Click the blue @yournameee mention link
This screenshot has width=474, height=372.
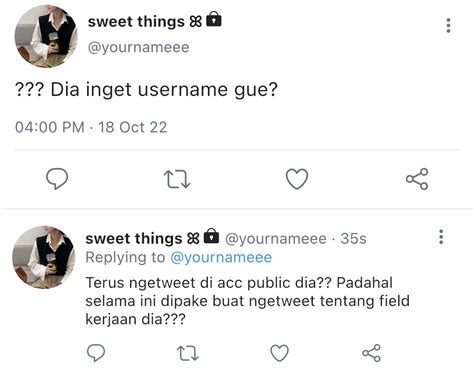coord(221,257)
